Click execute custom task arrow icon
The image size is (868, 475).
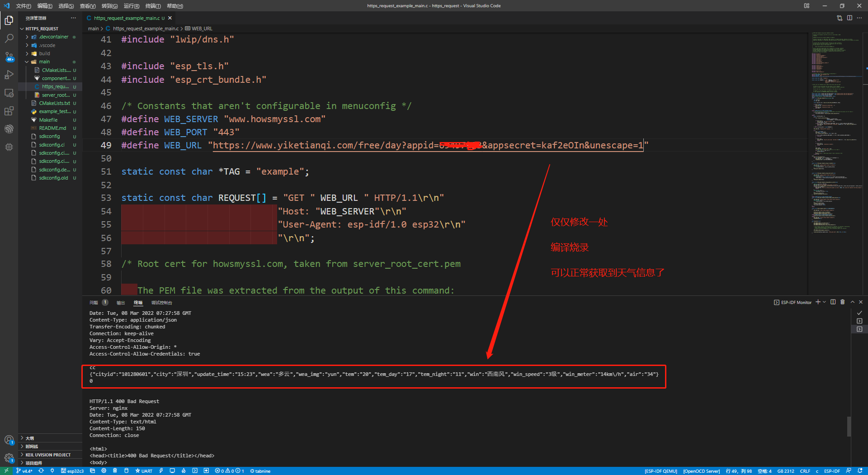[x=206, y=470]
